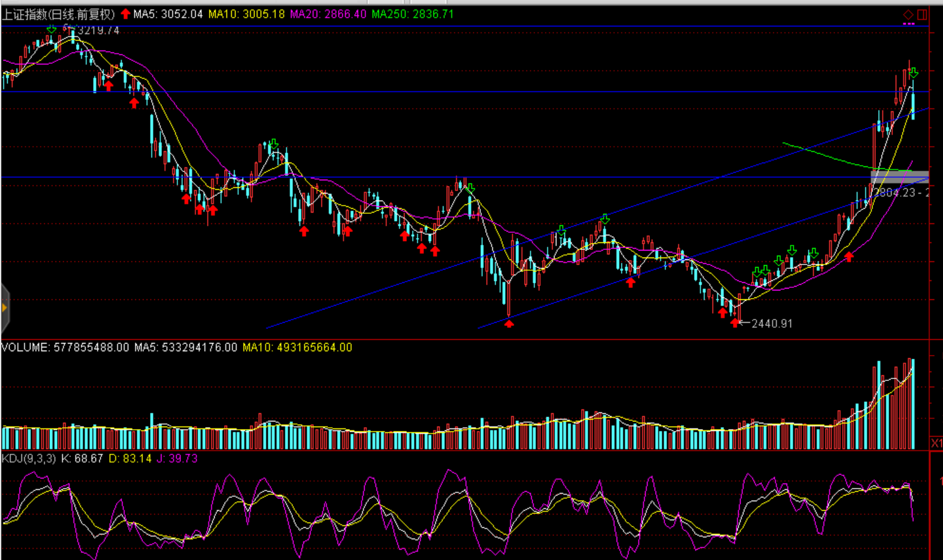
Task: Click the green down arrow left of 3219.74
Action: (x=51, y=29)
